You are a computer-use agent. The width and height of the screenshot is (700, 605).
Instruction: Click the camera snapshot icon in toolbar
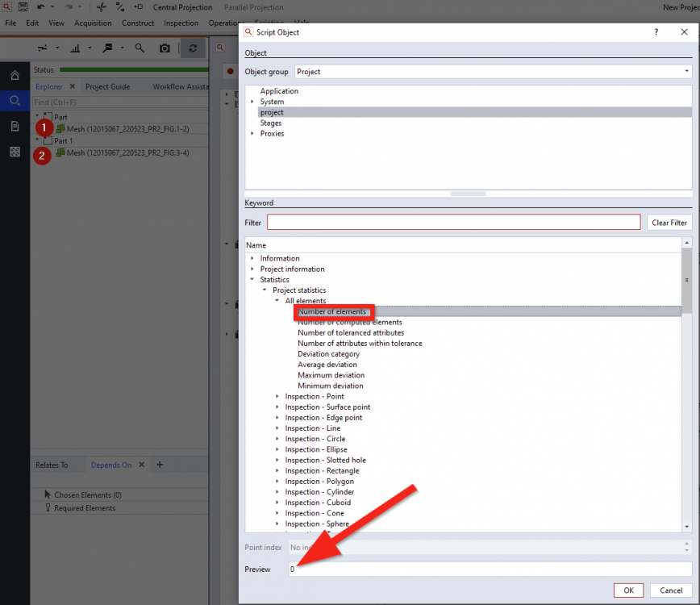coord(165,48)
